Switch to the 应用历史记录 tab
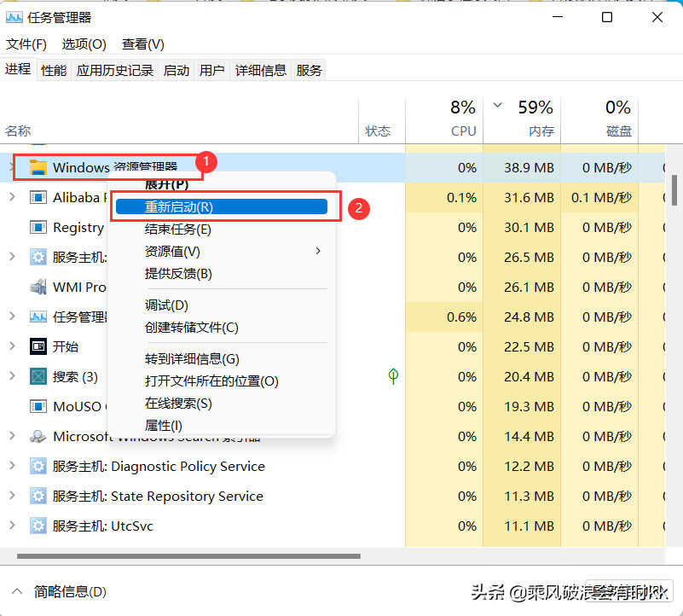This screenshot has width=683, height=616. pyautogui.click(x=115, y=70)
